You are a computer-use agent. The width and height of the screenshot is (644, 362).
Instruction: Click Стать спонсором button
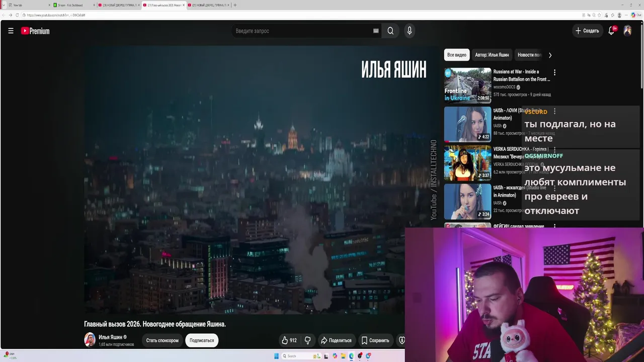point(162,340)
